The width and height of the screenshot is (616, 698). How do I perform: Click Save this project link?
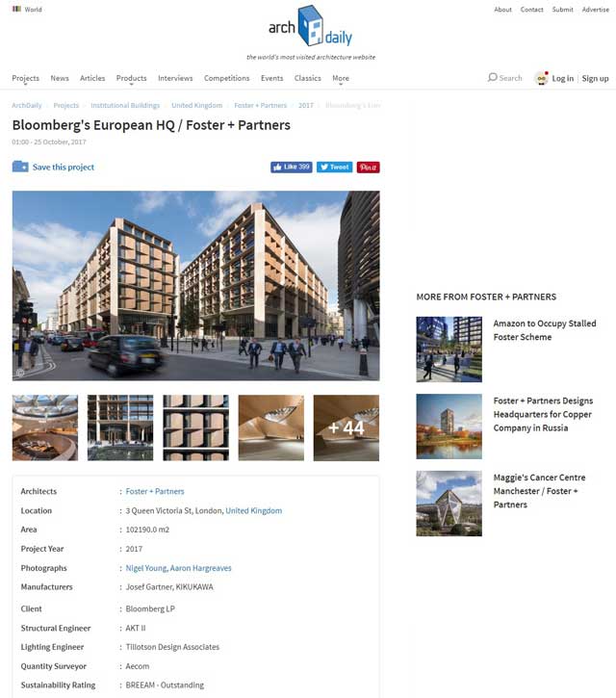64,167
